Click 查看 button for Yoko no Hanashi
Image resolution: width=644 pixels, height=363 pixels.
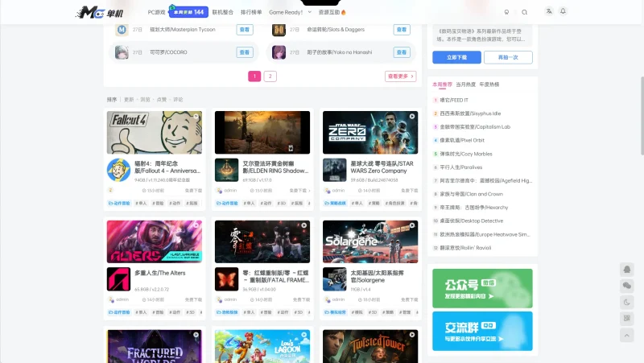[402, 52]
